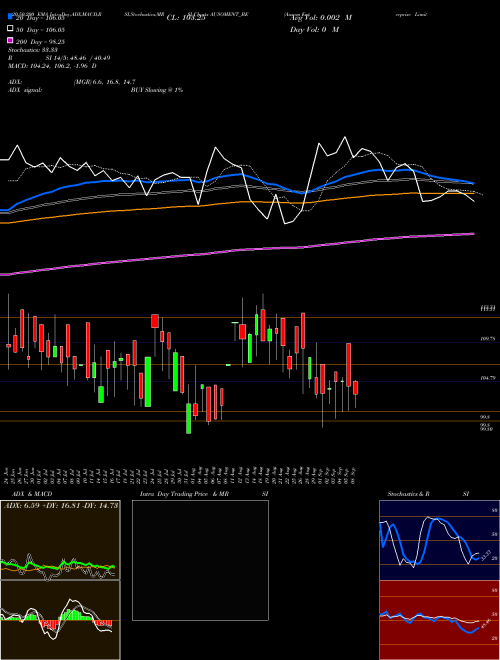Viewport: 500px width, 660px height.
Task: Click the '104.79' price axis label
Action: (488, 378)
